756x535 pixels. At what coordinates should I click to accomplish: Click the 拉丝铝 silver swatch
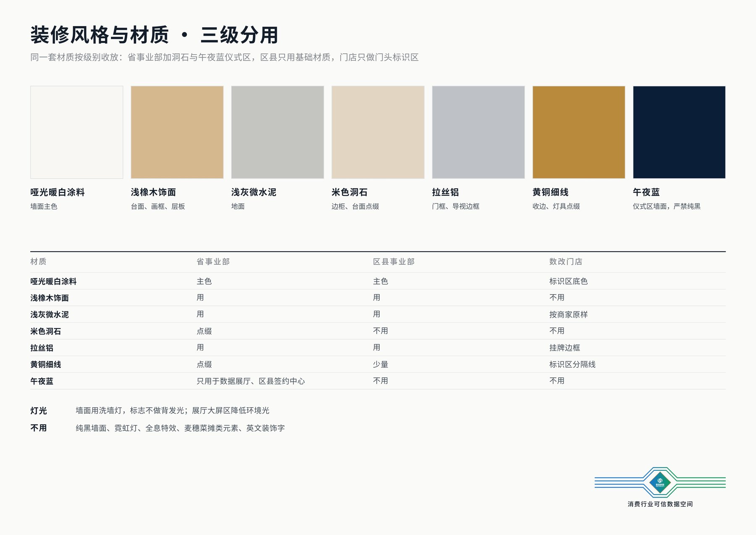point(478,132)
